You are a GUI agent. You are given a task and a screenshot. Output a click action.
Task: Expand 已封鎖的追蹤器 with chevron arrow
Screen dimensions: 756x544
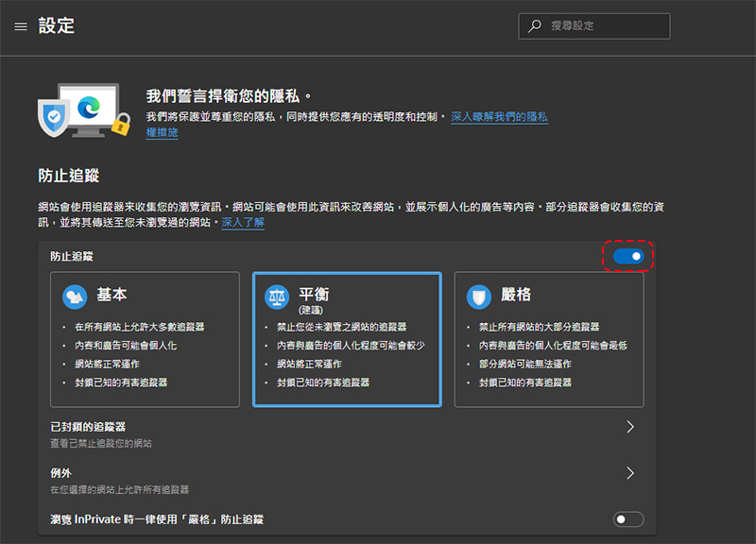point(630,427)
